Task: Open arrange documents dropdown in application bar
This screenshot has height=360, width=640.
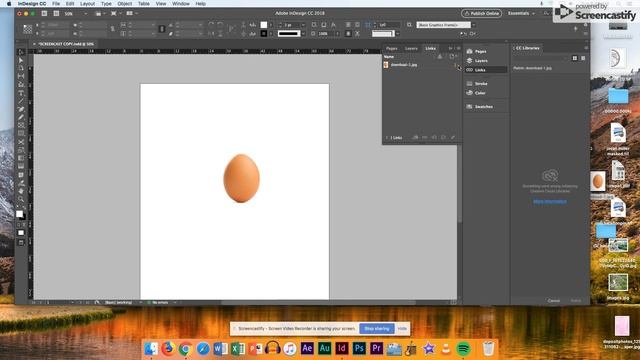Action: [x=132, y=13]
